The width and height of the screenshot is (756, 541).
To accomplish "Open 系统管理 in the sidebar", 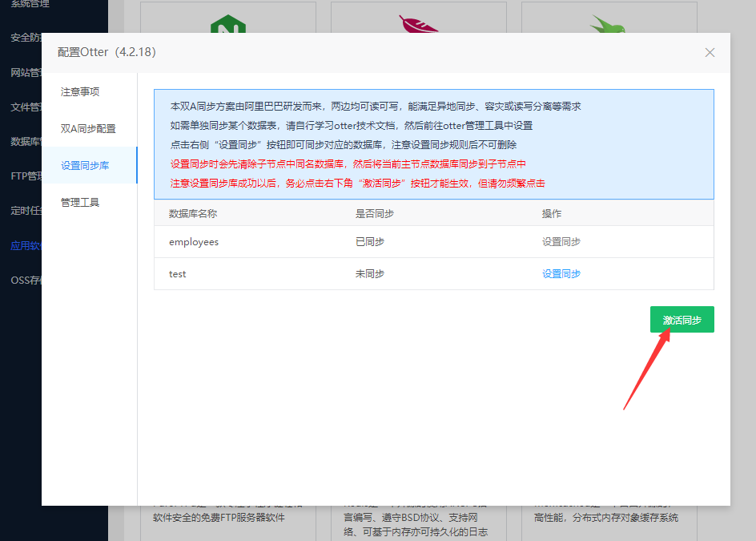I will point(30,4).
